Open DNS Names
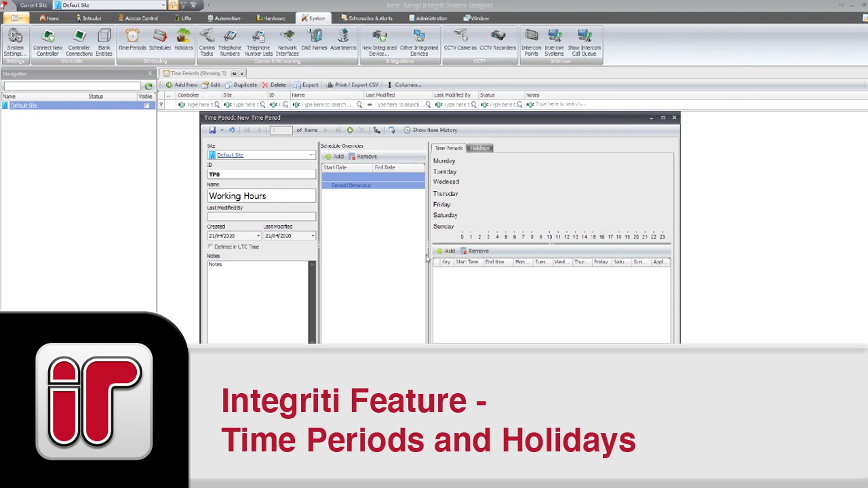The height and width of the screenshot is (488, 868). (x=314, y=40)
